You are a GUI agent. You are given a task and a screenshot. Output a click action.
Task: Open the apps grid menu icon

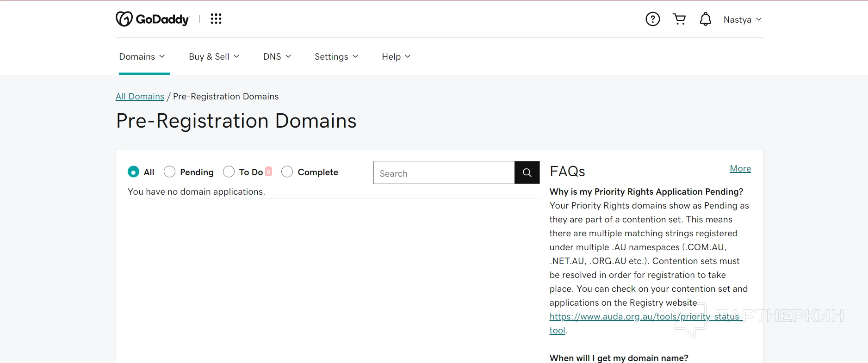click(216, 19)
